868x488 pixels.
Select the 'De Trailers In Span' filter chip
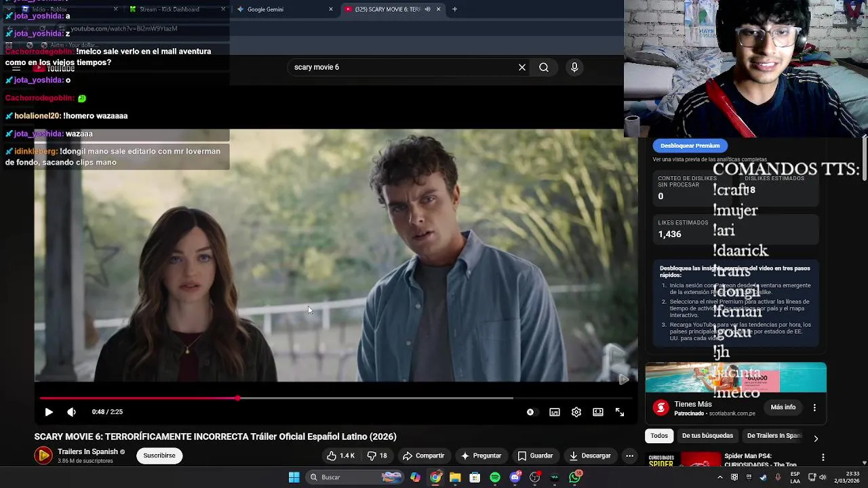774,436
